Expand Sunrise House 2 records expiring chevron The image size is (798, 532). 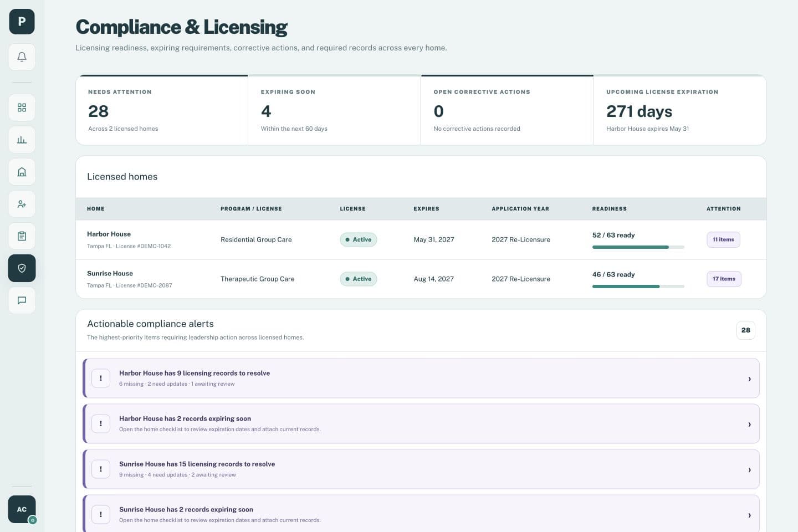(x=749, y=515)
